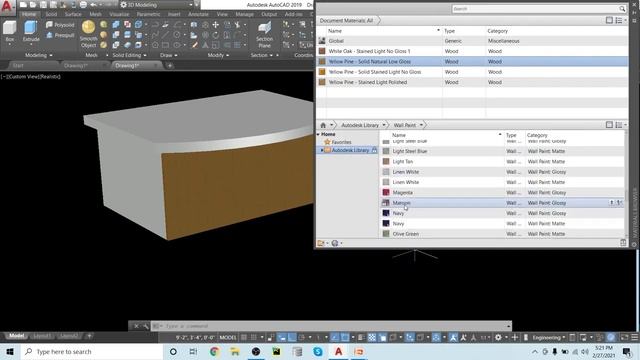Click the New drawing icon in Quick Access
Screen dimensions: 640x360
tap(23, 5)
